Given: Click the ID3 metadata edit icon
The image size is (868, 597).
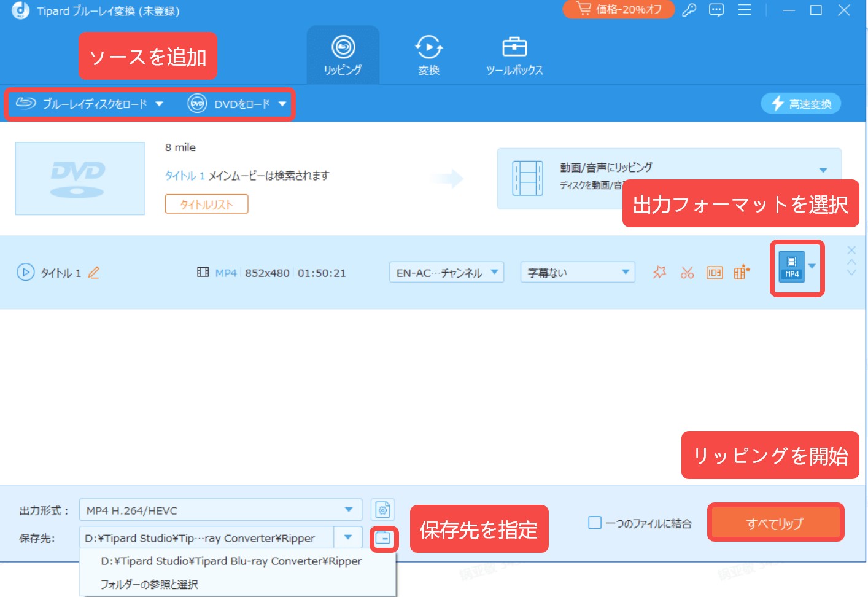Looking at the screenshot, I should [715, 273].
